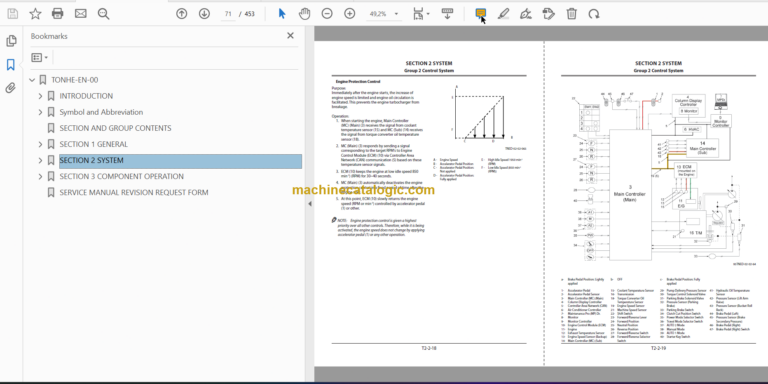
Task: Click the Bookmarks panel title
Action: pos(49,36)
